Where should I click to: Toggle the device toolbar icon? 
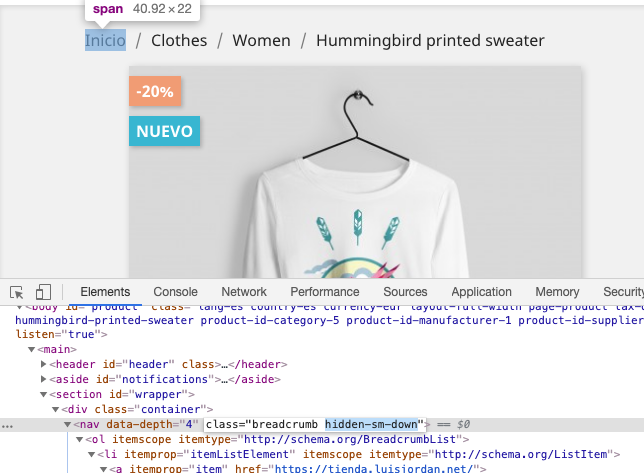coord(43,292)
